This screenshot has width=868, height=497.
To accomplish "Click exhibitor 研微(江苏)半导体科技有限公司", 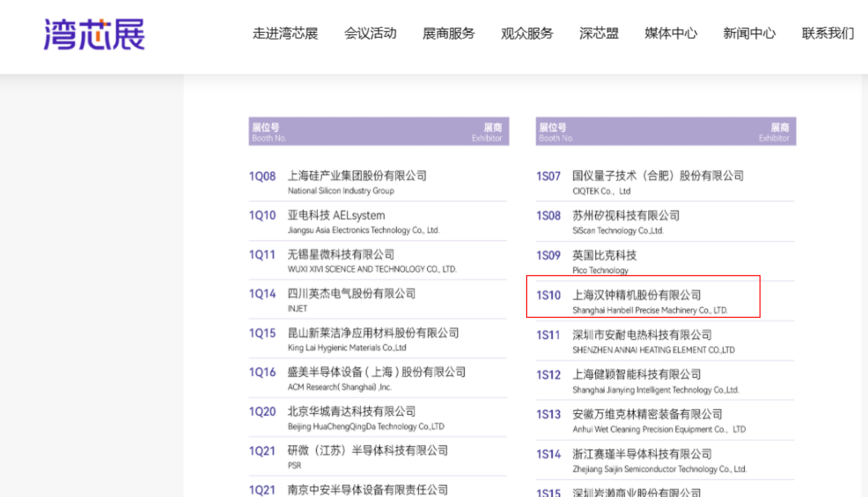I will 368,451.
